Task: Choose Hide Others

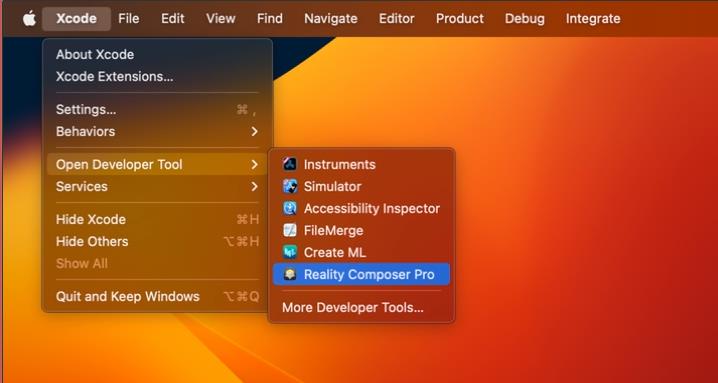Action: coord(157,241)
